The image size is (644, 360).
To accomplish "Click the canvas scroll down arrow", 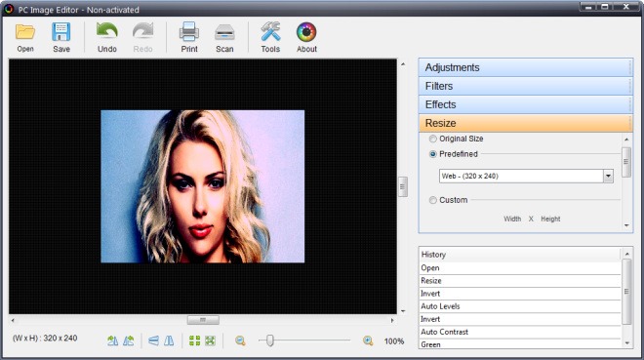I will click(403, 311).
